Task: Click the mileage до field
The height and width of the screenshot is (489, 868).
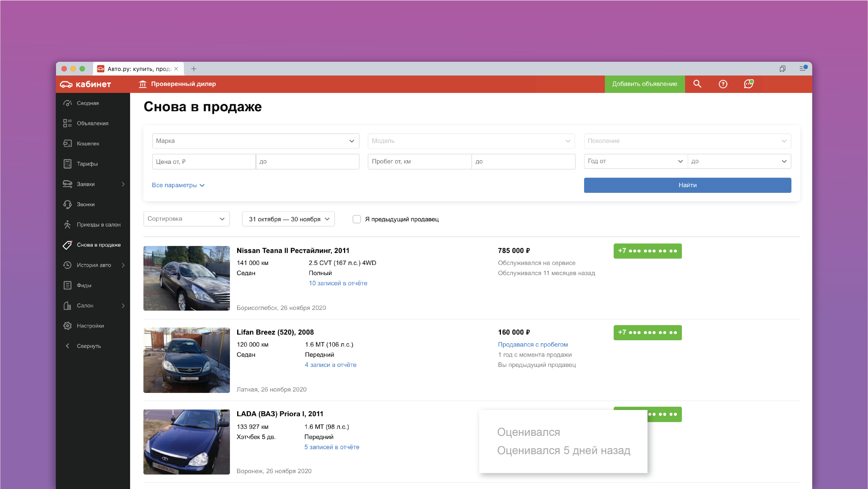Action: point(523,162)
